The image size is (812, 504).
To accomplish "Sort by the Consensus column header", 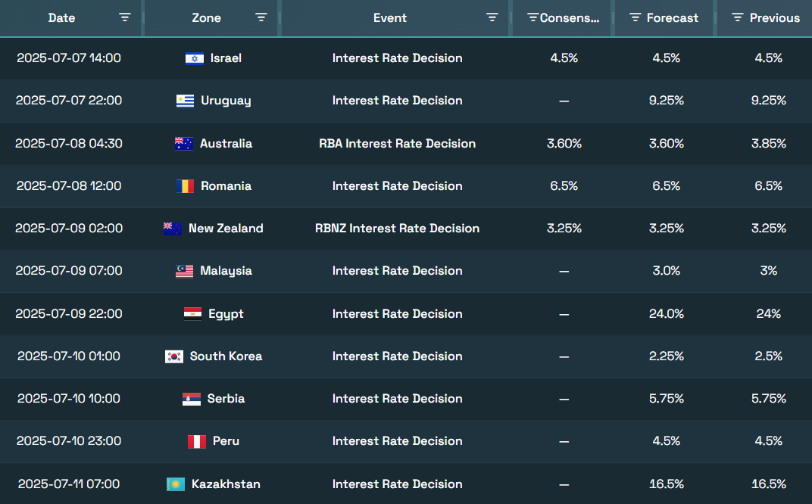I will (x=570, y=17).
